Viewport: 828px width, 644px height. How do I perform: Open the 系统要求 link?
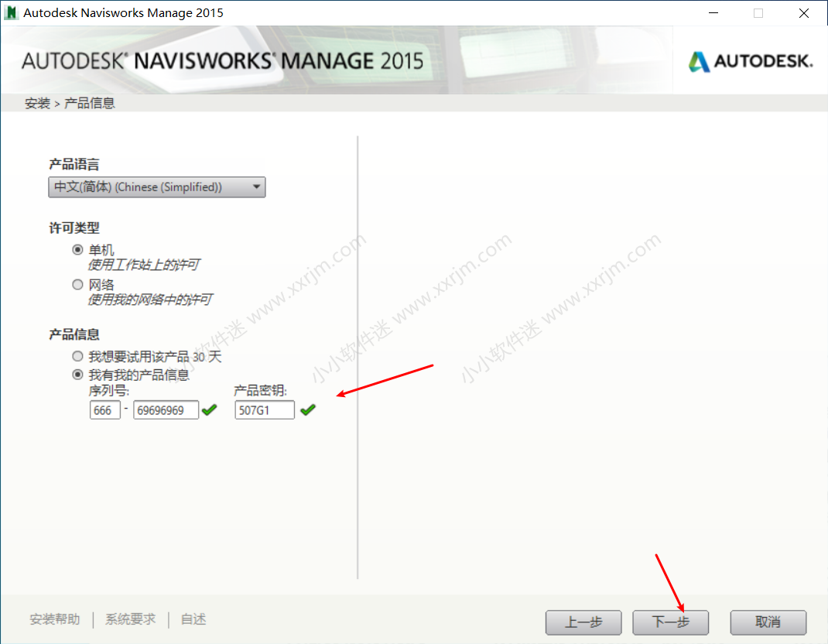click(x=130, y=619)
